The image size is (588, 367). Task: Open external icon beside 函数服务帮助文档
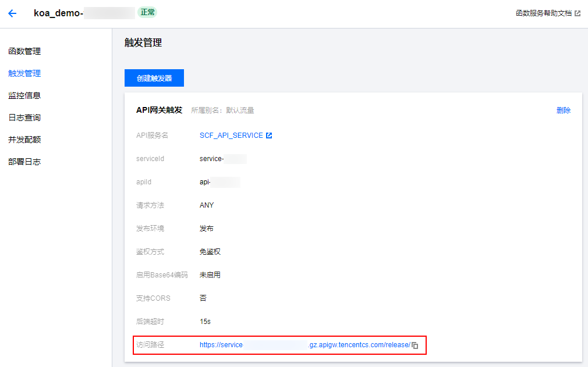click(578, 13)
